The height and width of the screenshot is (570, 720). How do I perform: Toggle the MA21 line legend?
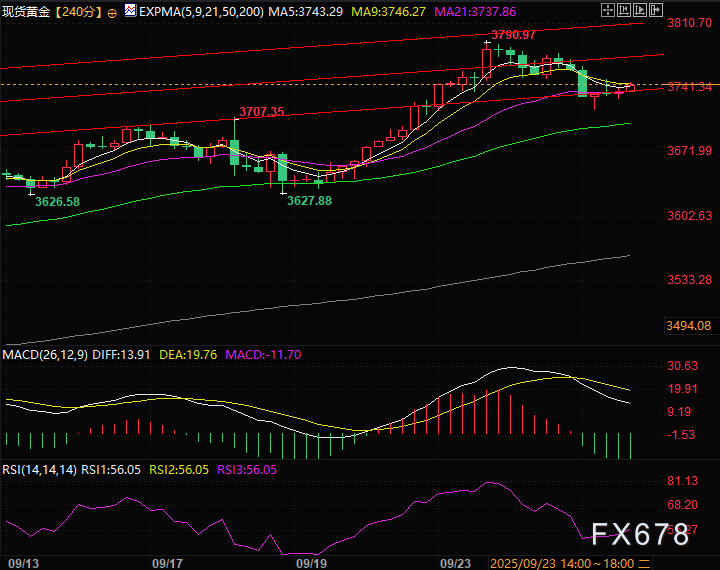[x=475, y=11]
